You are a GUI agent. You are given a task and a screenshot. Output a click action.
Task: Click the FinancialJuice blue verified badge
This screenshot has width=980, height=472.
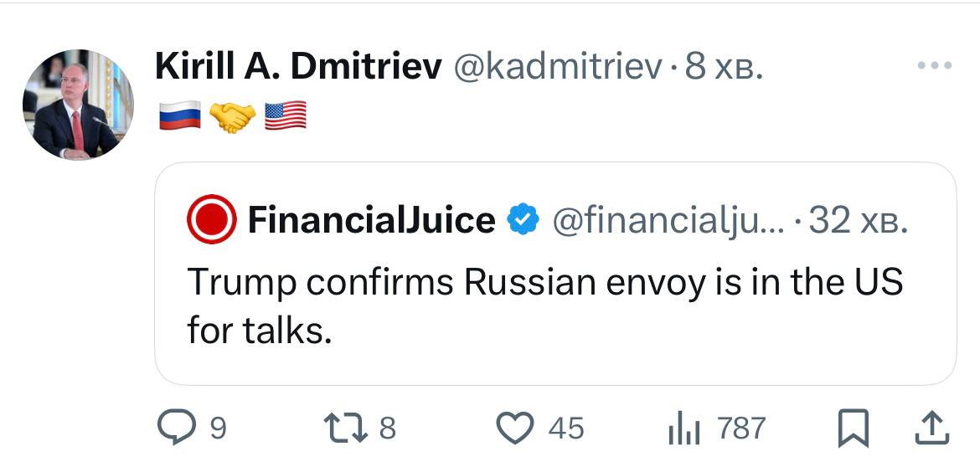pos(524,220)
